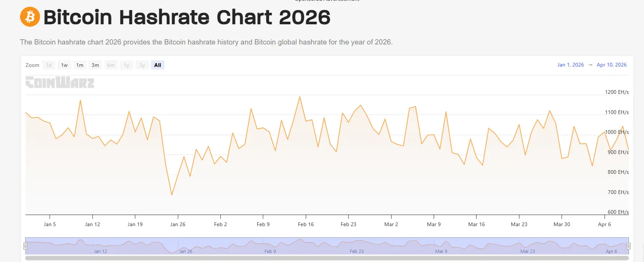Image resolution: width=644 pixels, height=262 pixels.
Task: Open the Apr 10, 2026 end date
Action: click(612, 65)
